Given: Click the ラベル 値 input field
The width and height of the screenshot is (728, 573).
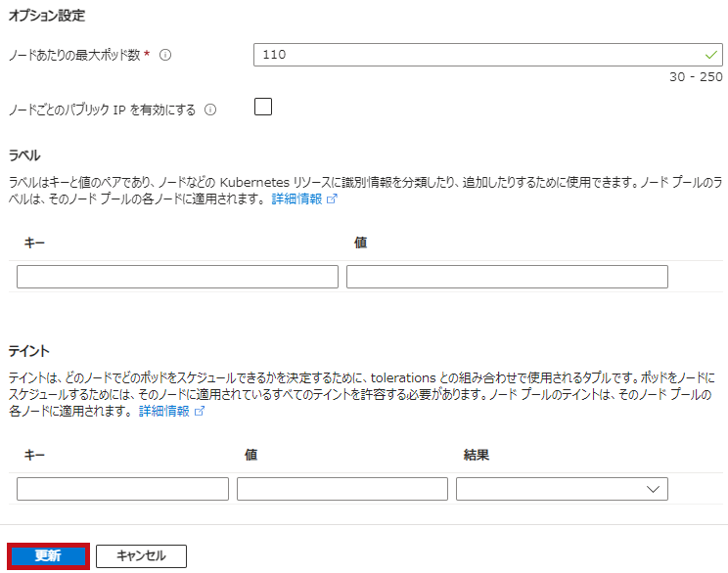Looking at the screenshot, I should [x=507, y=277].
